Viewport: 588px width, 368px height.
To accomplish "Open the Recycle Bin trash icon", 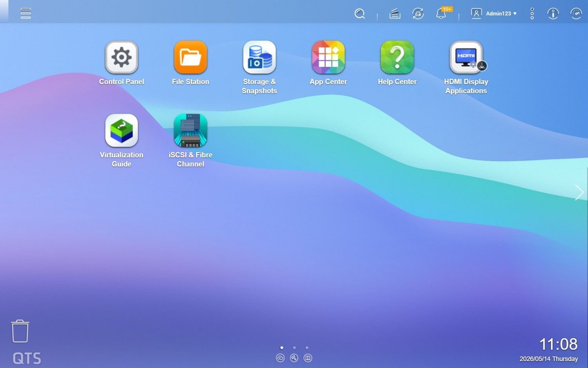I will tap(20, 331).
